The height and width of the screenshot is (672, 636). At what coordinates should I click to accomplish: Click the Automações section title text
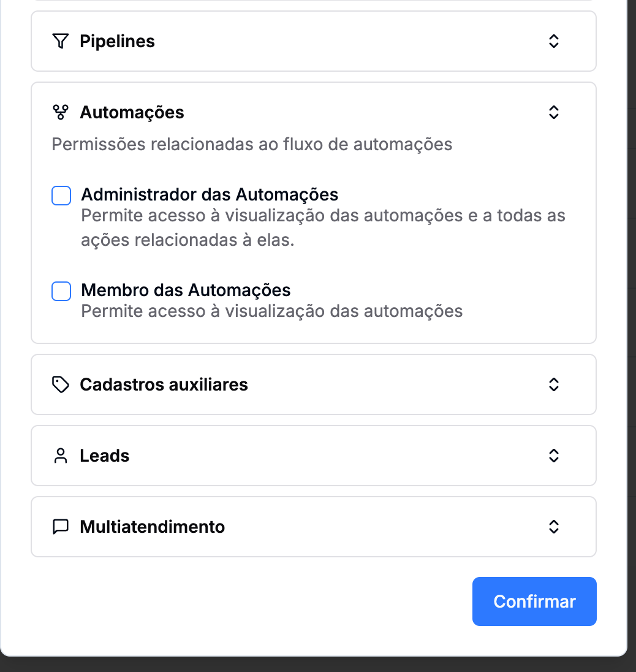click(x=132, y=112)
